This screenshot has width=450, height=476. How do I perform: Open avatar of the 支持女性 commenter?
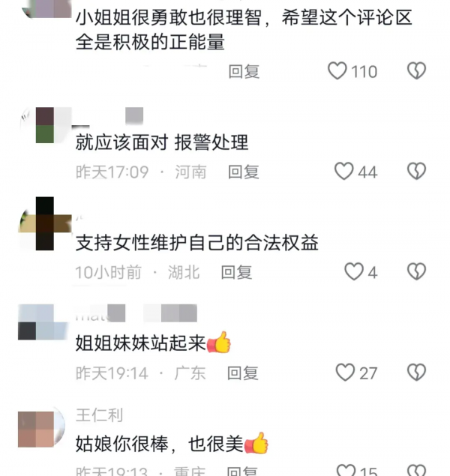pos(45,223)
